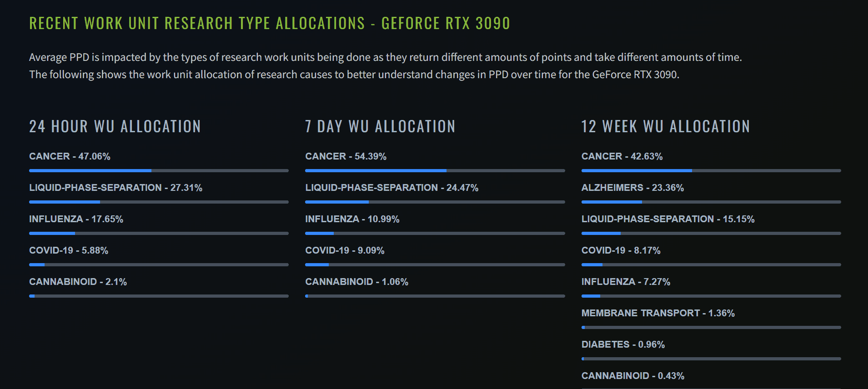Viewport: 868px width, 389px height.
Task: Select the 24 hour Cannabinoid 2.1% label
Action: coord(78,282)
